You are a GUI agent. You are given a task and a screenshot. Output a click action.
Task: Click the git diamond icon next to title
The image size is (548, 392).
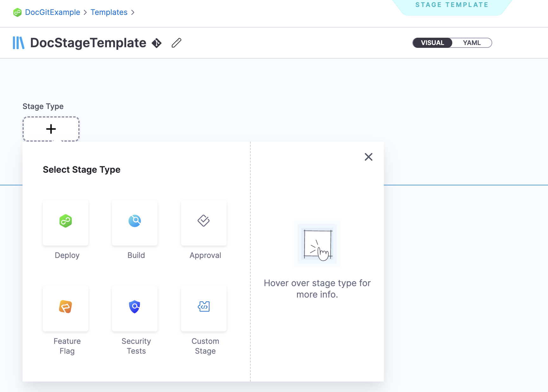pyautogui.click(x=157, y=43)
